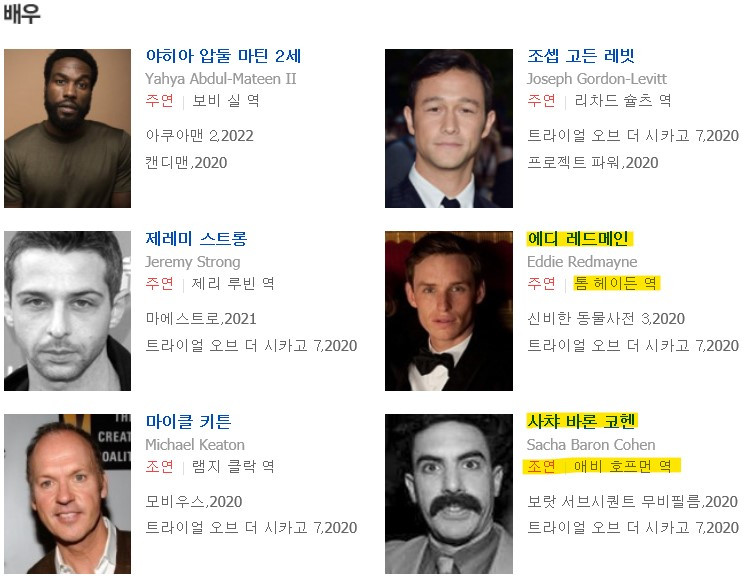Click the mustache photo beside Sacha Baron Cohen
Viewport: 751px width, 588px height.
point(449,494)
